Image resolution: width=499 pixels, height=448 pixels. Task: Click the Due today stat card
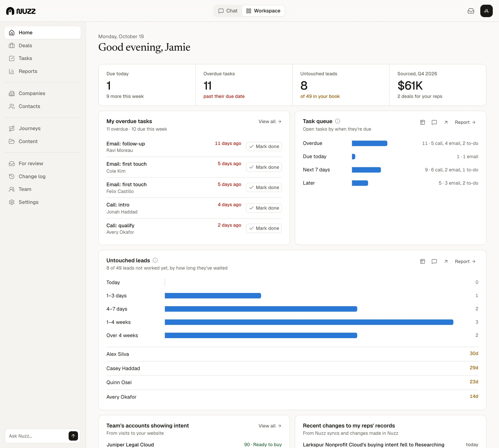pos(147,85)
